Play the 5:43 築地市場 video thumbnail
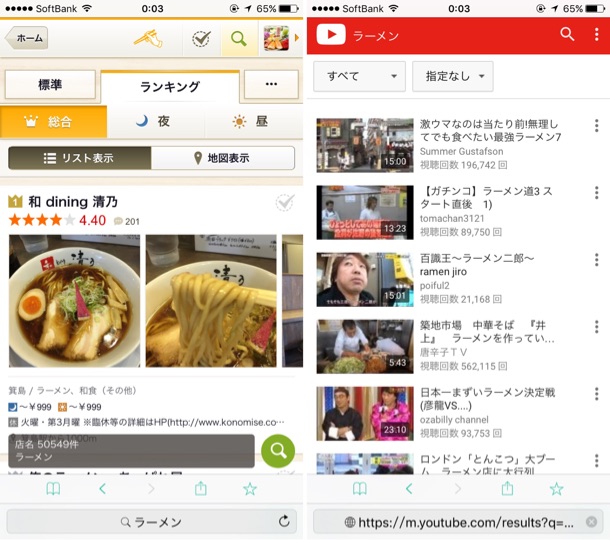 [365, 347]
